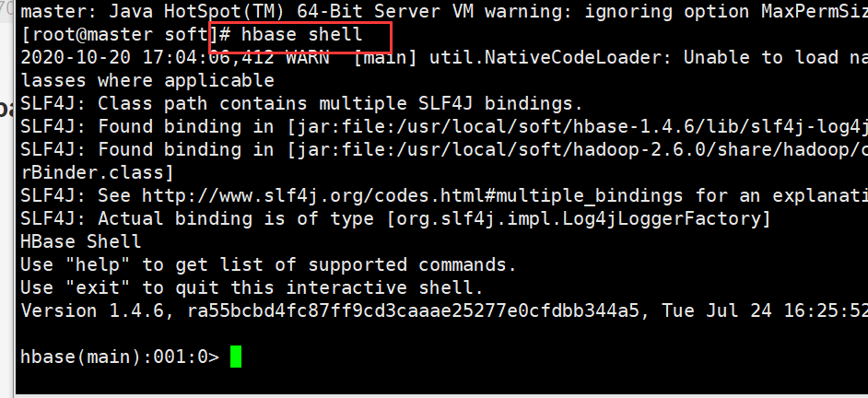Image resolution: width=868 pixels, height=398 pixels.
Task: Click the [root@master soft] prompt text
Action: (x=120, y=34)
